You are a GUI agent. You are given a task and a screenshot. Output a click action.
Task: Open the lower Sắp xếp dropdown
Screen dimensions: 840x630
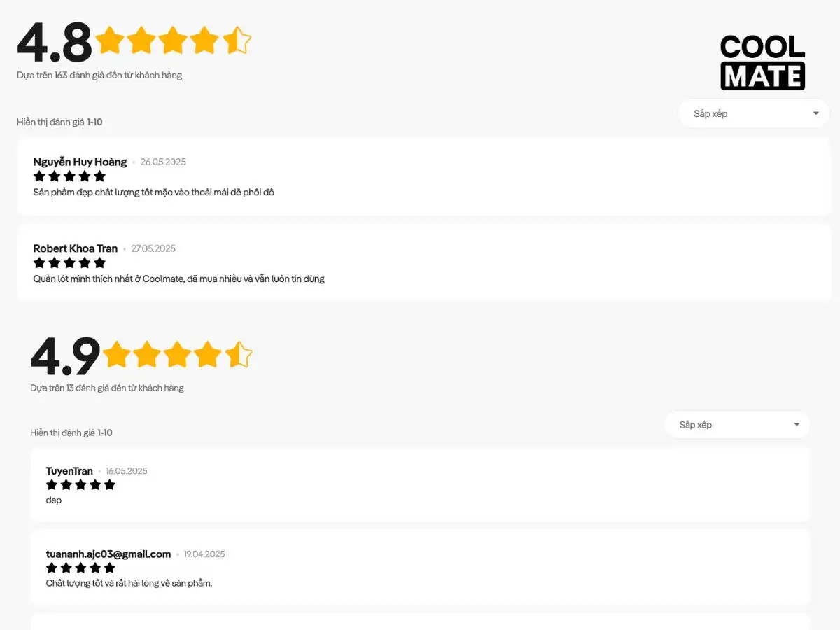(737, 425)
